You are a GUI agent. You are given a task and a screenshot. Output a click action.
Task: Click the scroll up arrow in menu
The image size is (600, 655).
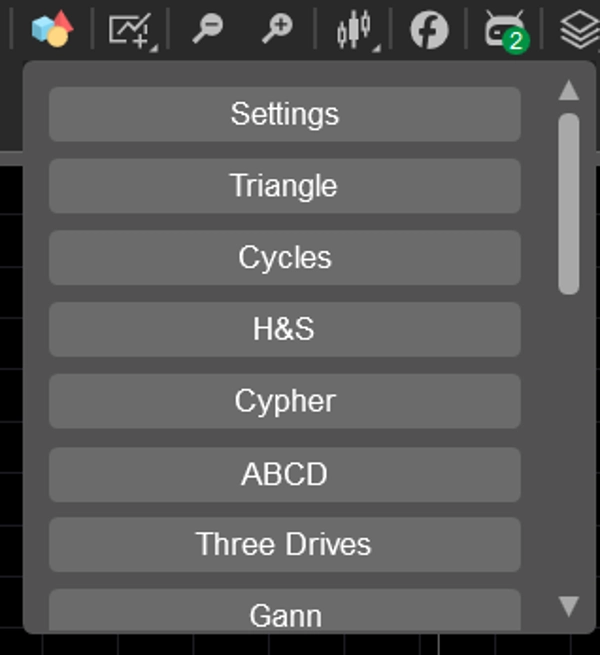tap(569, 91)
